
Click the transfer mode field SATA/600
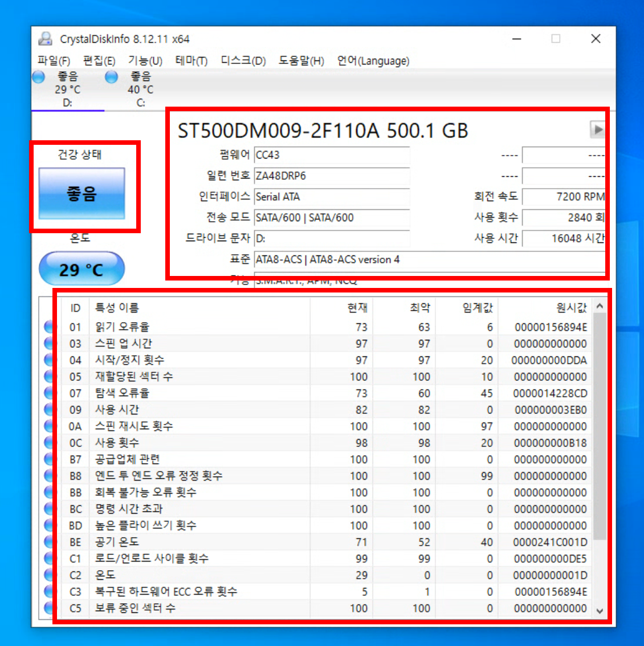pos(332,218)
